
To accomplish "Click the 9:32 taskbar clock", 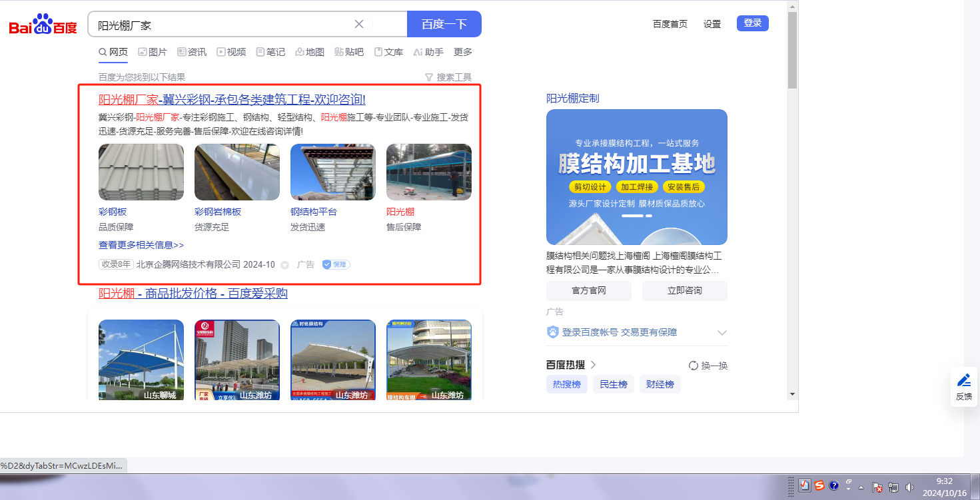I will point(945,487).
